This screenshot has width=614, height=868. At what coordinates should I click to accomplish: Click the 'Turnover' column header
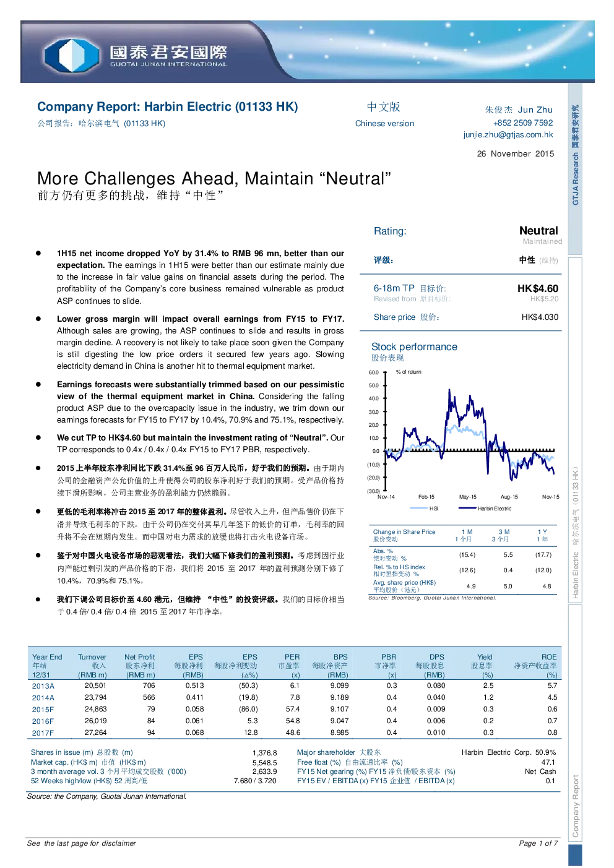click(x=92, y=657)
